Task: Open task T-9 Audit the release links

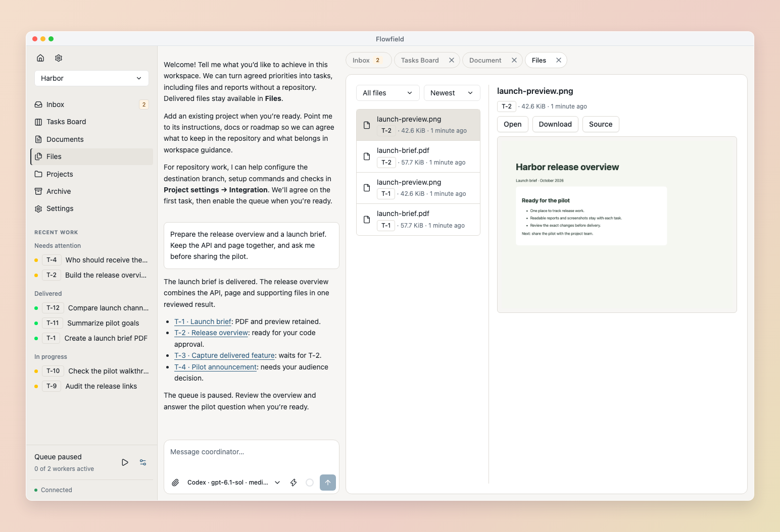Action: (x=91, y=386)
